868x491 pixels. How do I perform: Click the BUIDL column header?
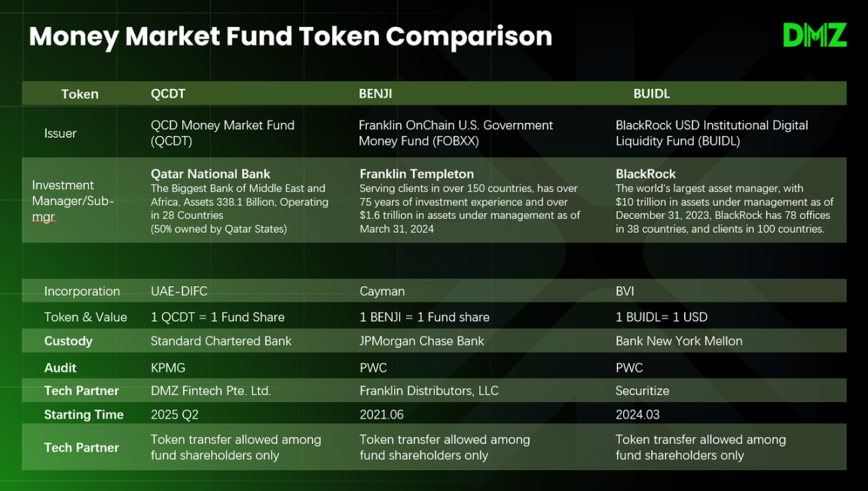tap(652, 93)
